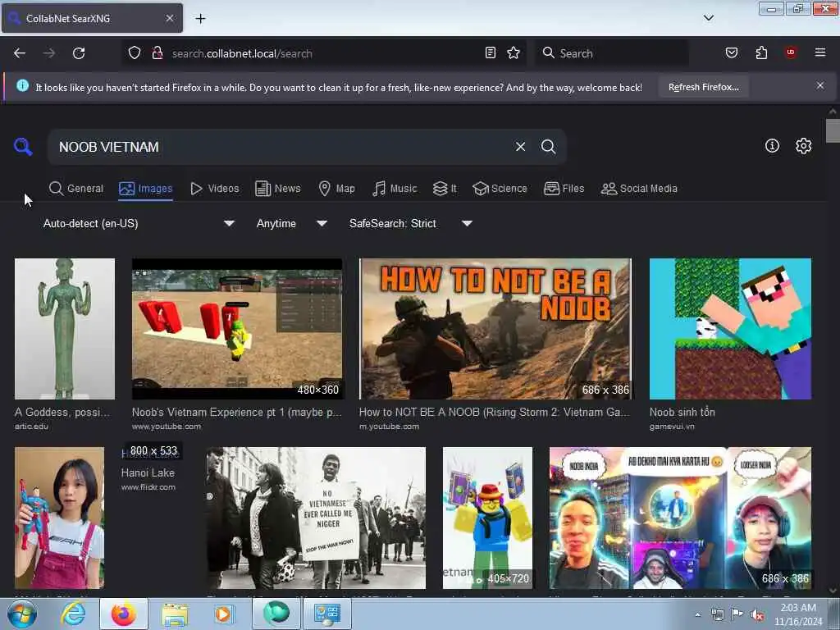Open the Music category tab
The height and width of the screenshot is (630, 840).
coord(395,189)
